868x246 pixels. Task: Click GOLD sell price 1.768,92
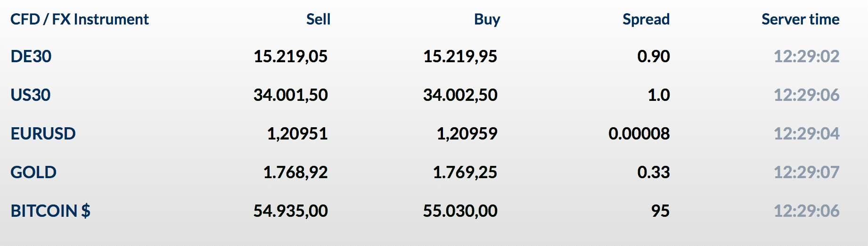(x=295, y=172)
